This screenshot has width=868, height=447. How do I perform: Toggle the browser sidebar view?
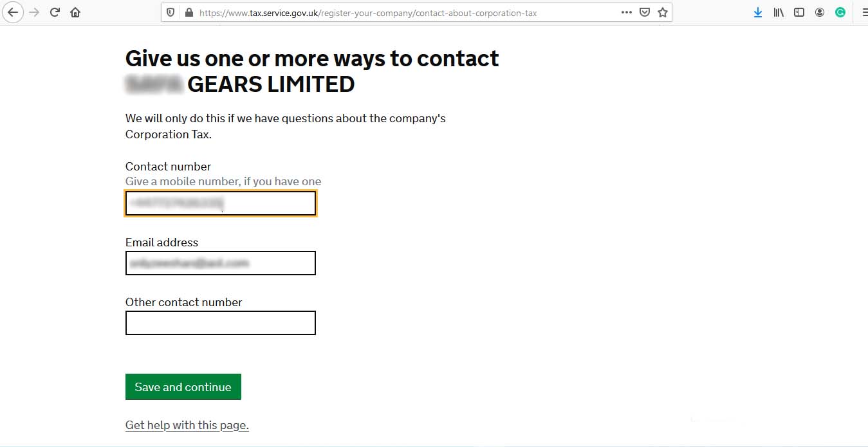(x=799, y=12)
